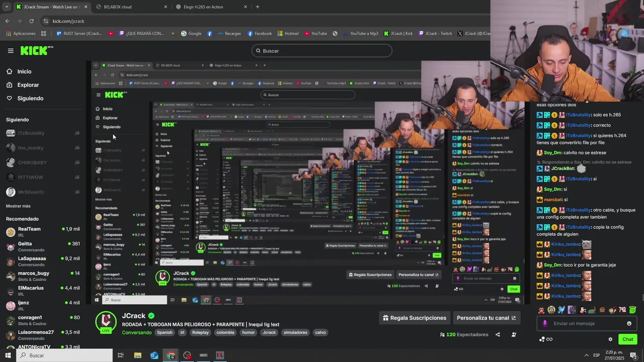Open followed channel iTzBrutality
Image resolution: width=644 pixels, height=362 pixels.
tap(43, 133)
